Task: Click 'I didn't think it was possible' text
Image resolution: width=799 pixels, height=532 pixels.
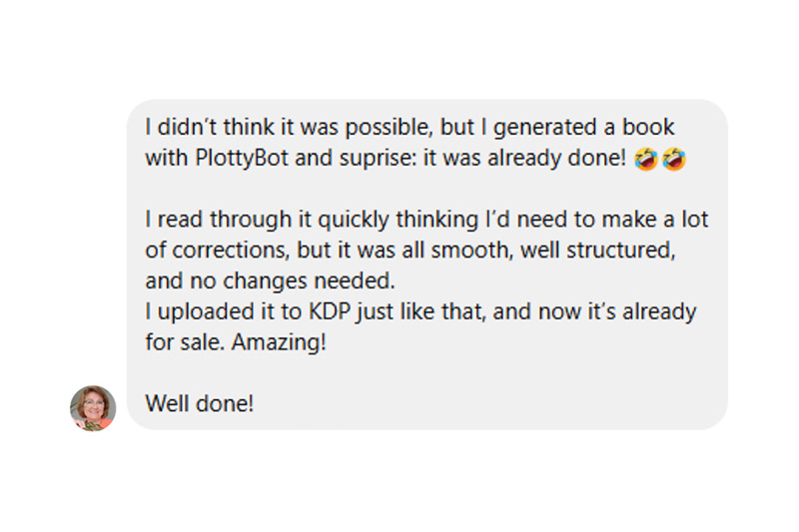Action: tap(289, 128)
